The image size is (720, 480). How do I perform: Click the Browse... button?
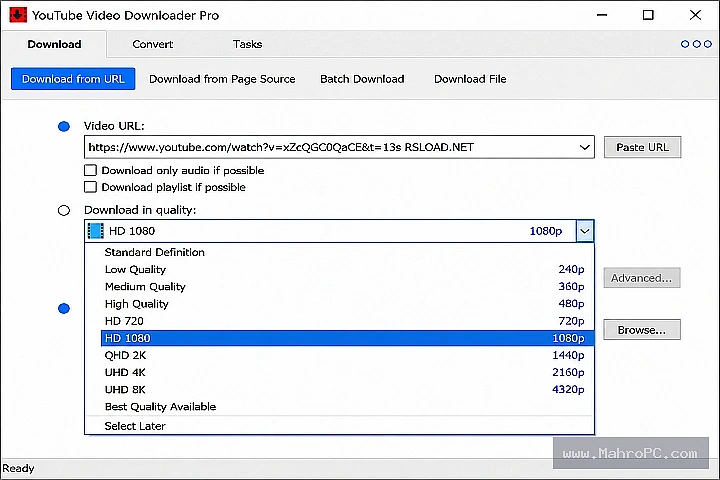coord(641,330)
